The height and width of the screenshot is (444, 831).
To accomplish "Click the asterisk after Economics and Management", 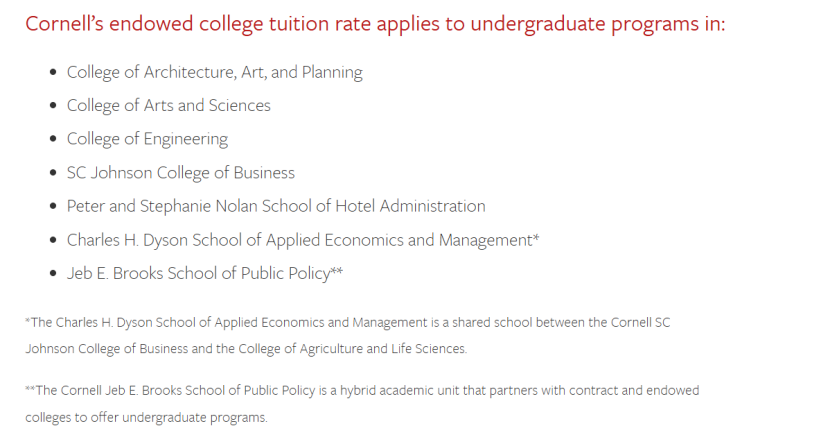I will click(536, 237).
